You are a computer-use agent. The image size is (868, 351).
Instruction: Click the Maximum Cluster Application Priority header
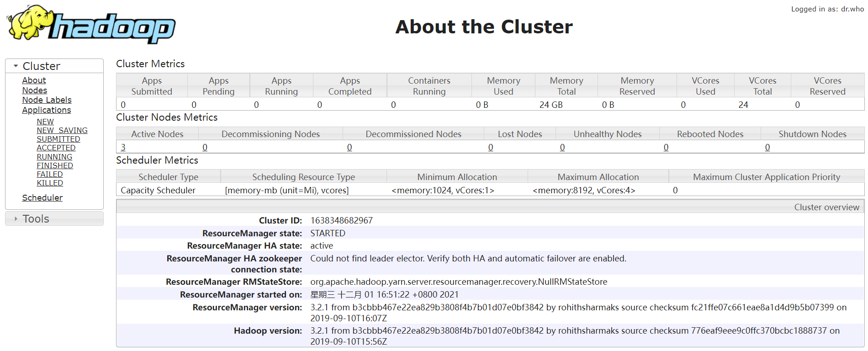(x=767, y=177)
